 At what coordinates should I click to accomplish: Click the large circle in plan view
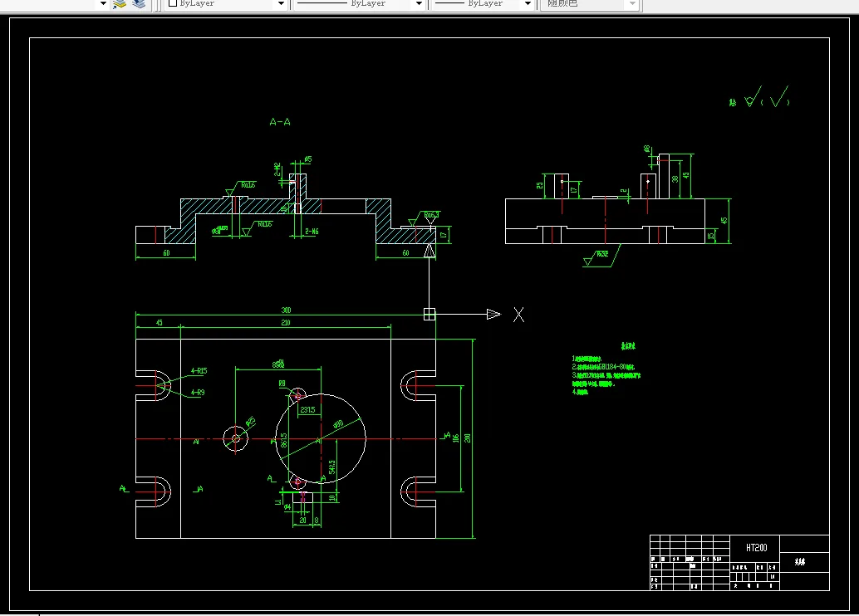[321, 438]
